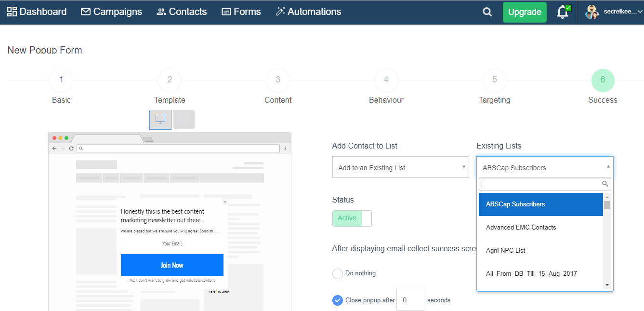Click the Campaigns envelope icon
This screenshot has width=644, height=311.
pyautogui.click(x=86, y=11)
